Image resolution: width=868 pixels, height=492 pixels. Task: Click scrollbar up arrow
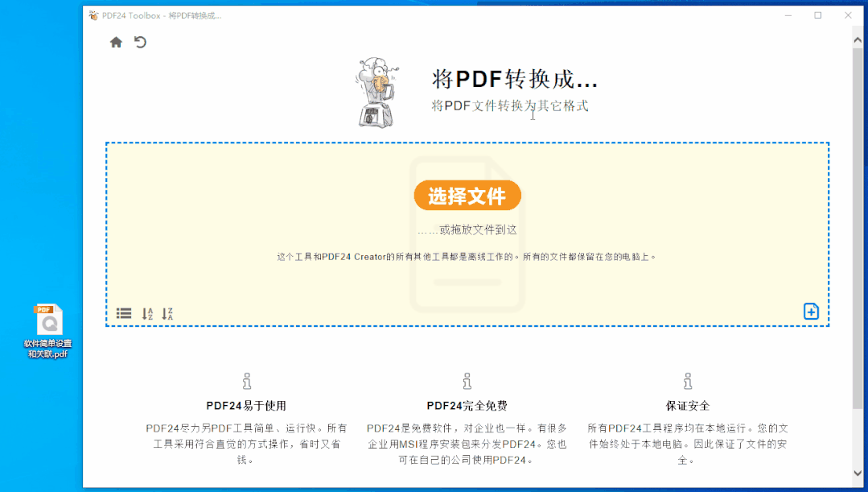point(858,40)
